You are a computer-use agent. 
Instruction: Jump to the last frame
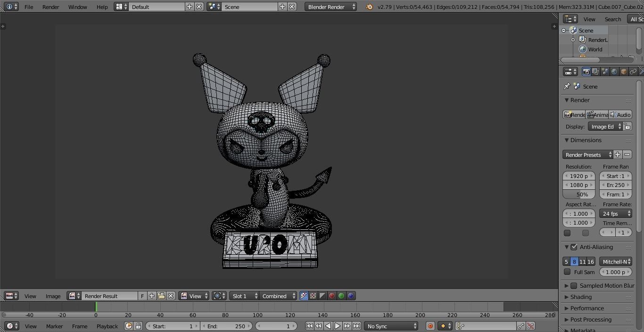[x=356, y=326]
